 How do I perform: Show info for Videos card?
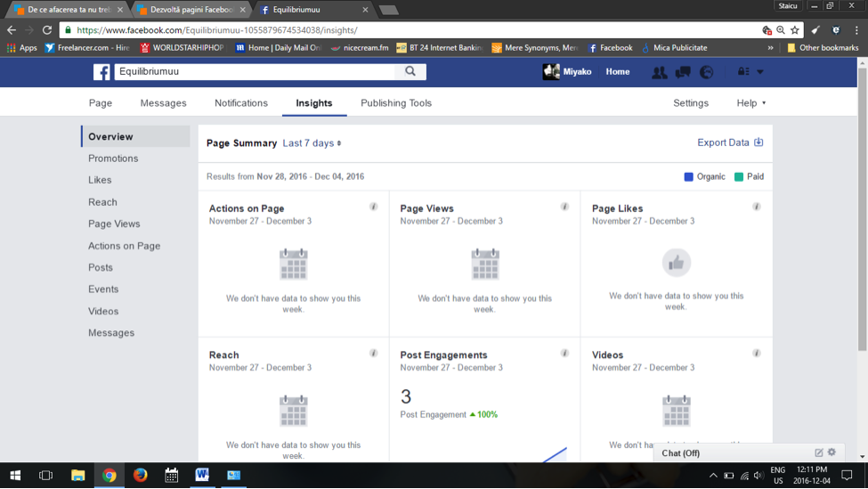point(756,353)
